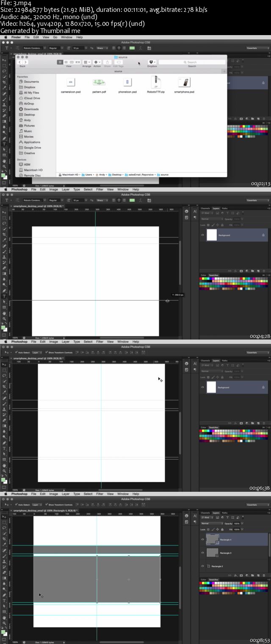Hide the Background layer in the 00:06:38 frame
The height and width of the screenshot is (644, 271).
202,387
